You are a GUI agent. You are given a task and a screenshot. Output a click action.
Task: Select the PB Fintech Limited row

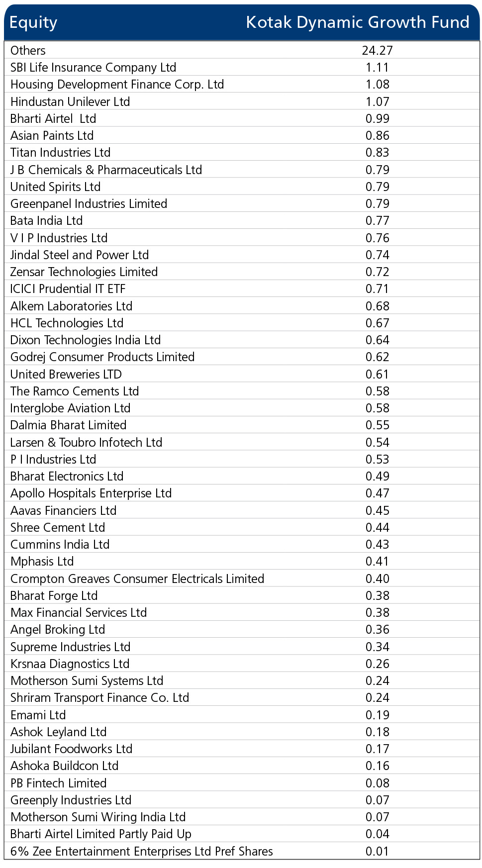click(x=242, y=783)
